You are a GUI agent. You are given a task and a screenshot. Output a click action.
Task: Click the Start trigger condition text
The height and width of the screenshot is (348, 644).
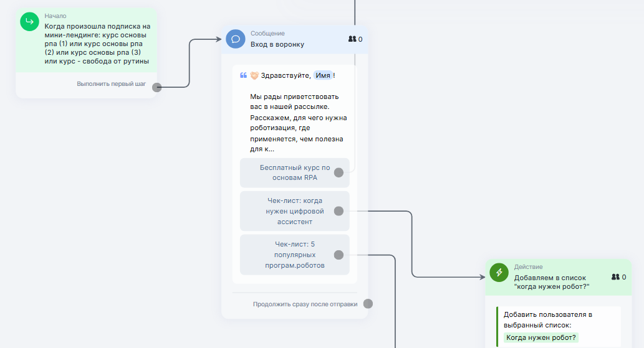[x=97, y=44]
